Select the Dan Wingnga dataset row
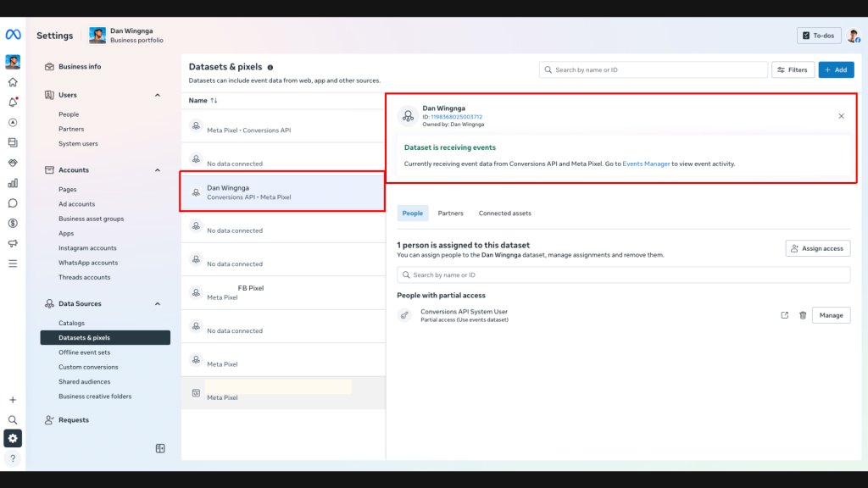868x488 pixels. (x=283, y=192)
